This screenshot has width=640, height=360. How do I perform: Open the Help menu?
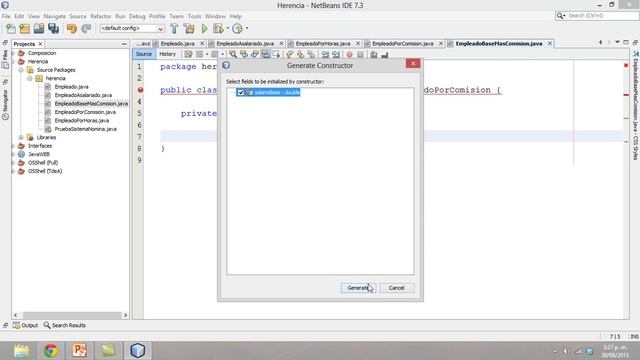click(236, 16)
